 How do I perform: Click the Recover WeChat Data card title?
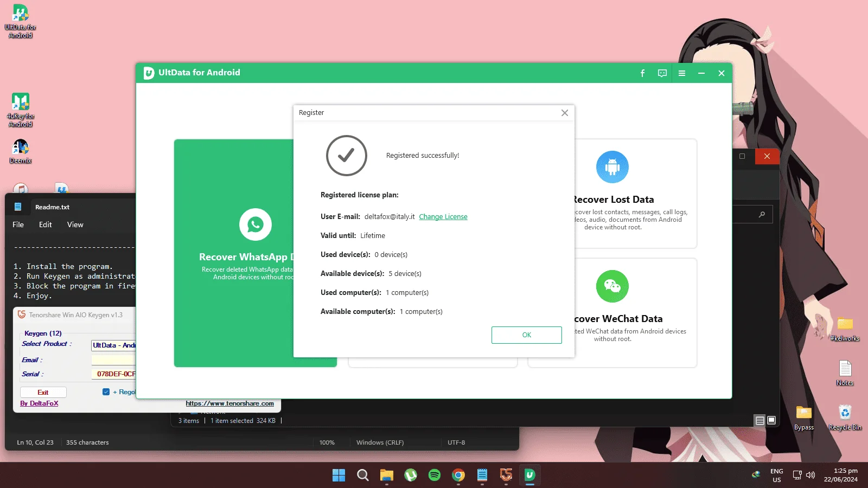[618, 319]
